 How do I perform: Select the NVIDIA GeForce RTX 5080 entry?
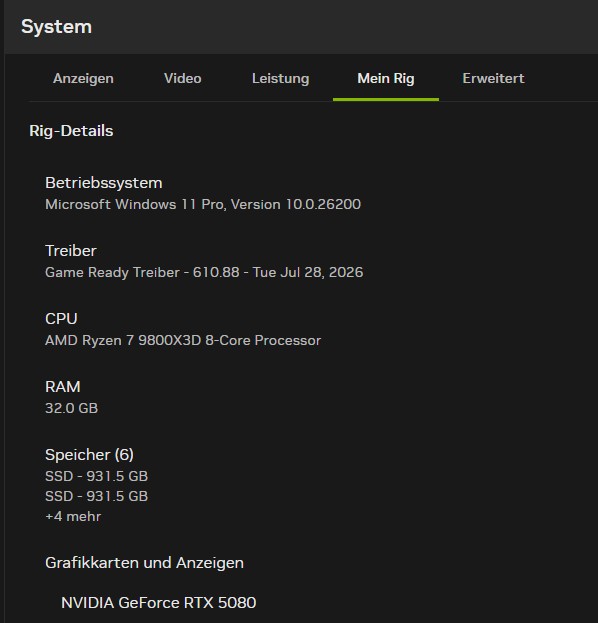[159, 603]
